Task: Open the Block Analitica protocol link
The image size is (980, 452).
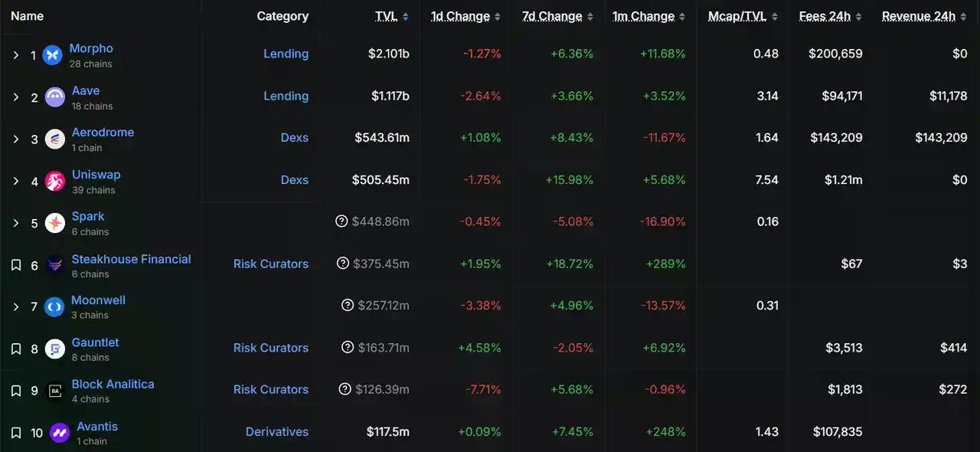Action: [113, 384]
